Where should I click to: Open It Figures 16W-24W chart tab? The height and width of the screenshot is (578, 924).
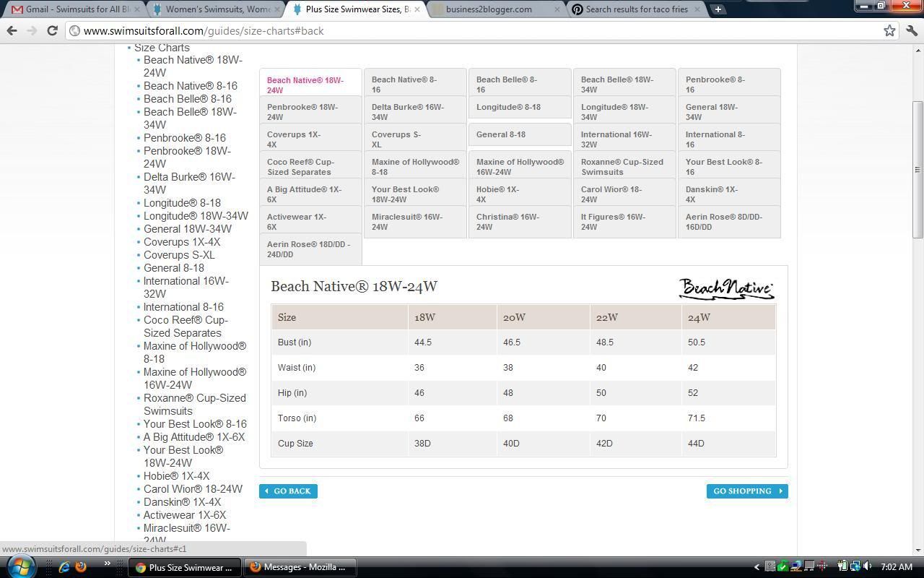click(624, 222)
